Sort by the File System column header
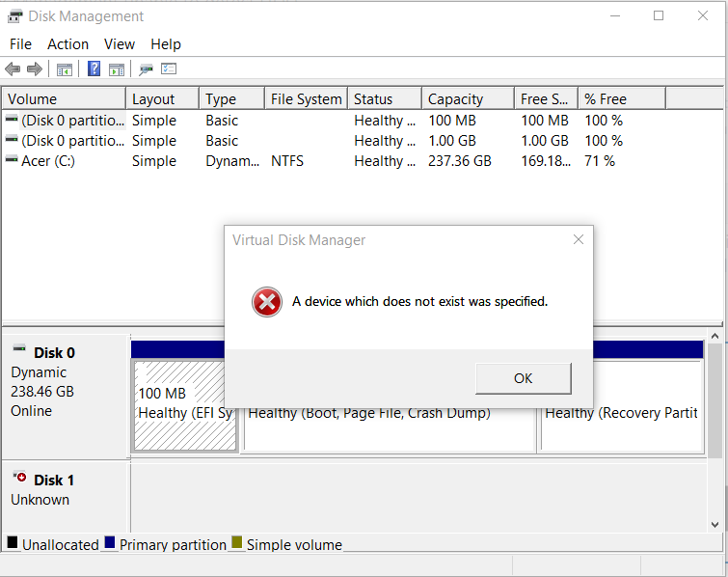Image resolution: width=728 pixels, height=577 pixels. (306, 99)
